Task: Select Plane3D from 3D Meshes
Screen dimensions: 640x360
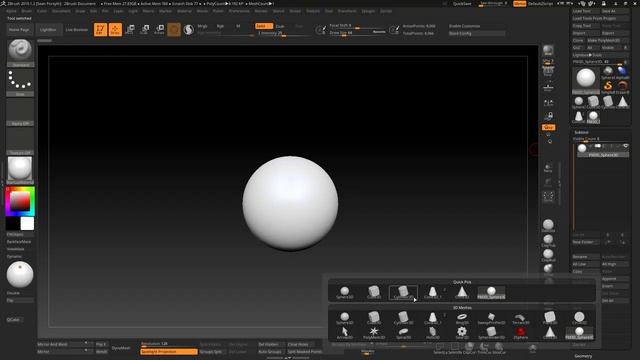Action: (549, 318)
